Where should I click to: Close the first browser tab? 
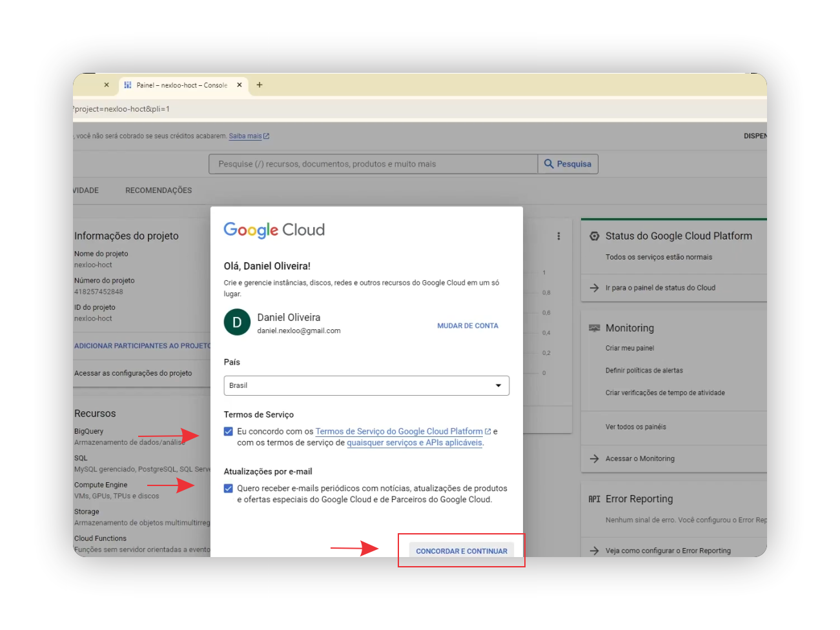click(x=107, y=85)
